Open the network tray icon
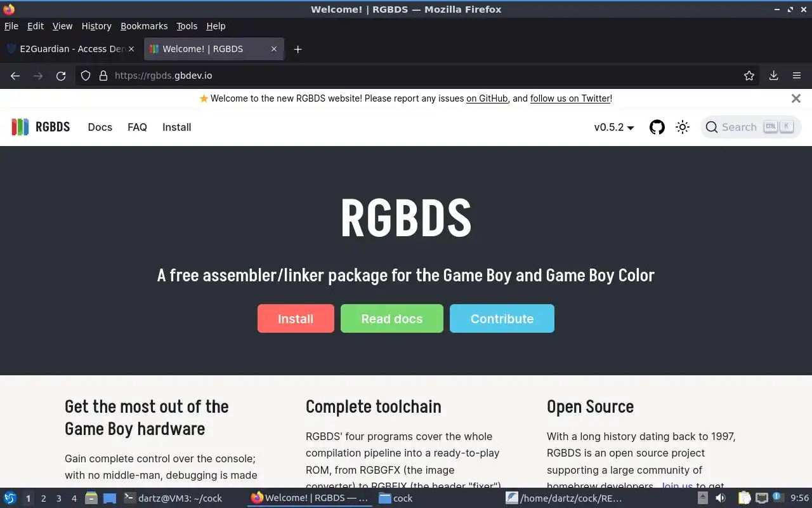Screen dimensions: 812x508 click(761, 498)
